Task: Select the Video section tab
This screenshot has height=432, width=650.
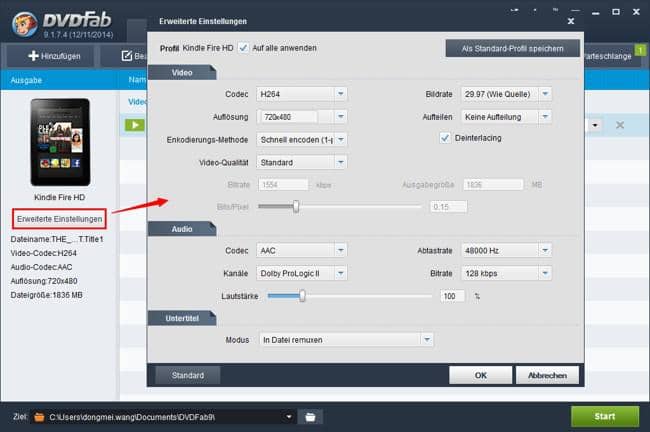Action: (182, 73)
